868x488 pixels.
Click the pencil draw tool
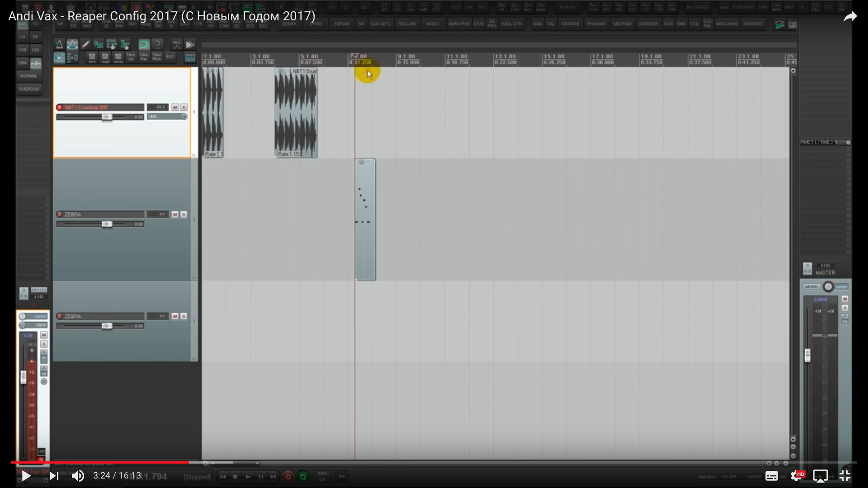coord(85,44)
